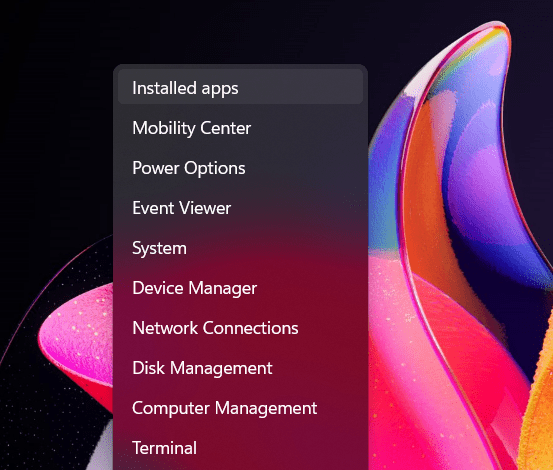Open Power Options
Viewport: 553px width, 470px height.
pyautogui.click(x=240, y=167)
